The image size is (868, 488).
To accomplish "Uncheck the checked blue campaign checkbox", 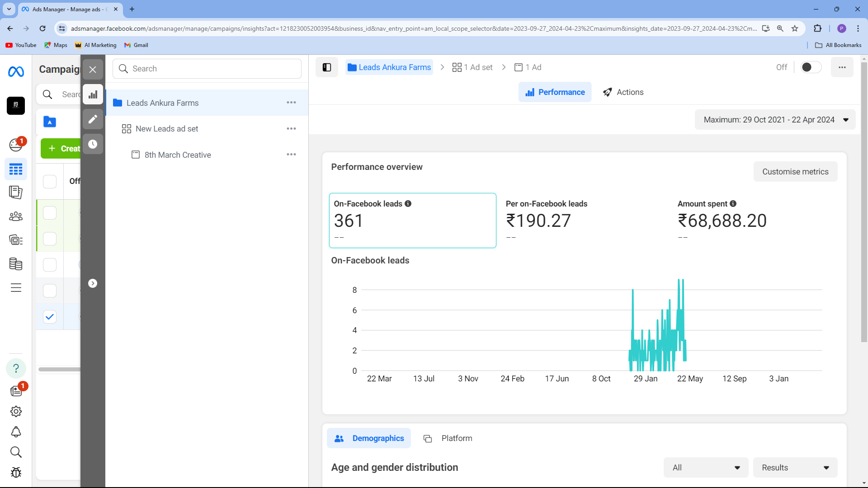I will [50, 317].
